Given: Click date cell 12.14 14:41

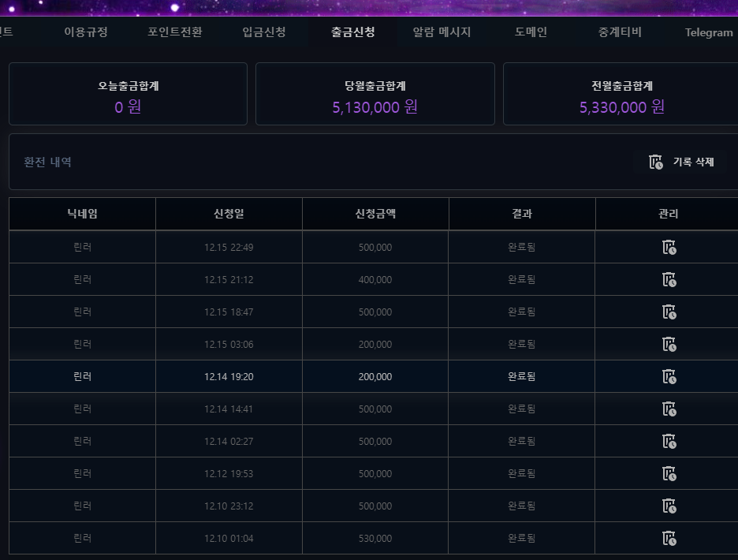Looking at the screenshot, I should [229, 409].
